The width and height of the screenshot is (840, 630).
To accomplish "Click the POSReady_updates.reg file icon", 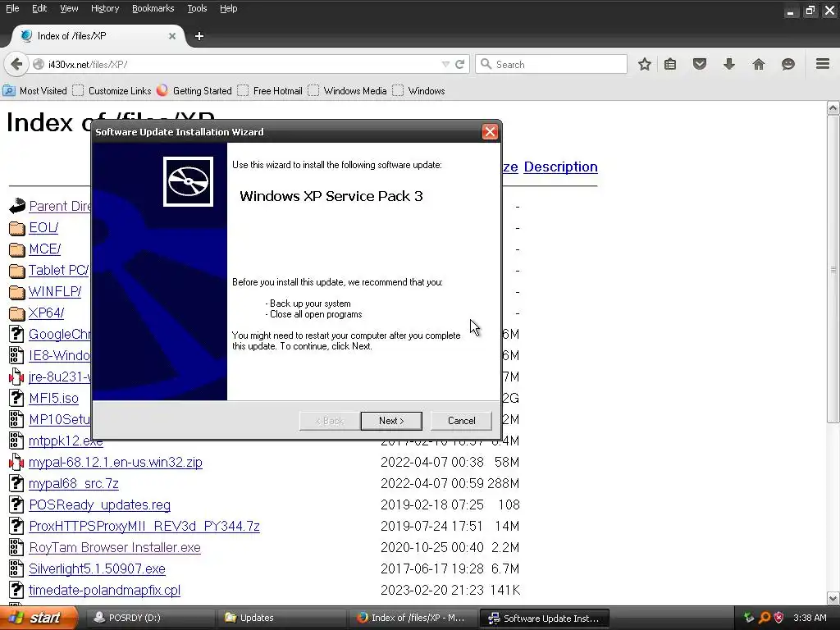I will (x=16, y=504).
